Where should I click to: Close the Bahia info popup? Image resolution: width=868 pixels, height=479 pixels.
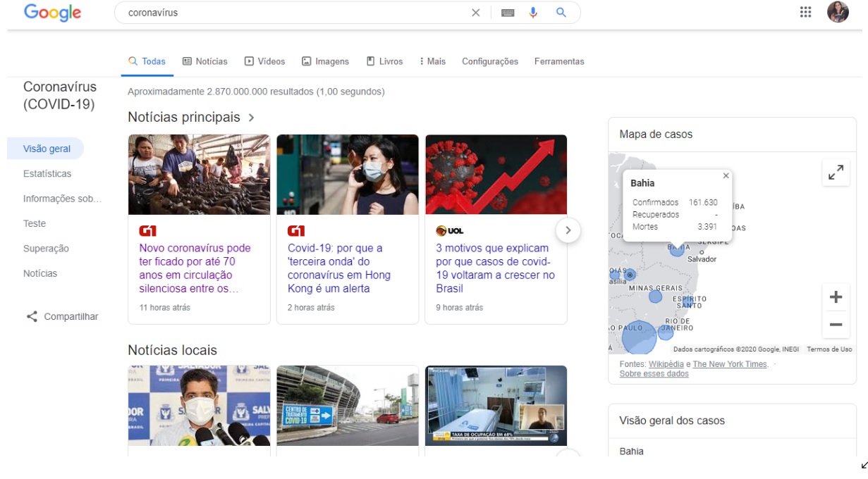tap(726, 176)
